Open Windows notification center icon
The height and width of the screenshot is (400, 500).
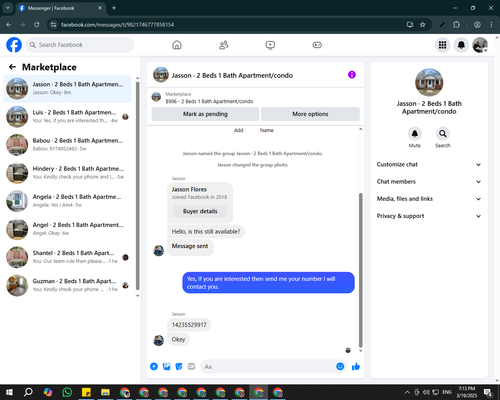(x=488, y=392)
